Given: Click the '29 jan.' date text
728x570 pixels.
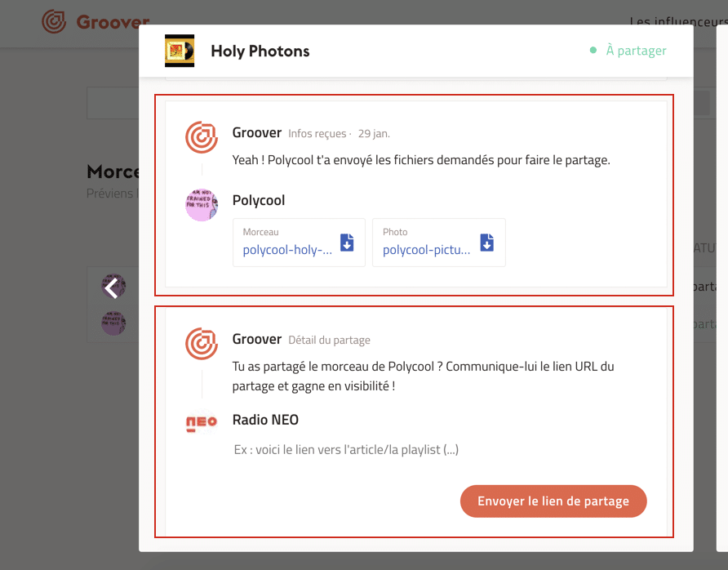Looking at the screenshot, I should tap(374, 134).
